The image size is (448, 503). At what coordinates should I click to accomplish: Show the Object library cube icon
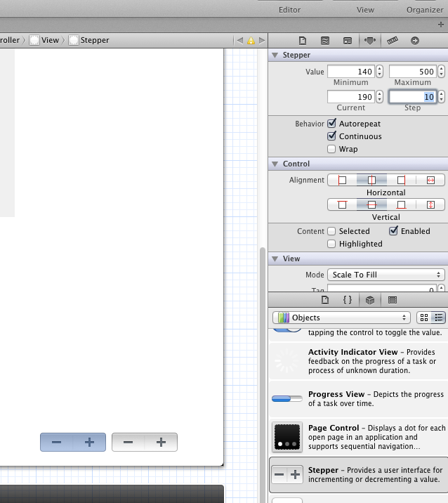(370, 300)
